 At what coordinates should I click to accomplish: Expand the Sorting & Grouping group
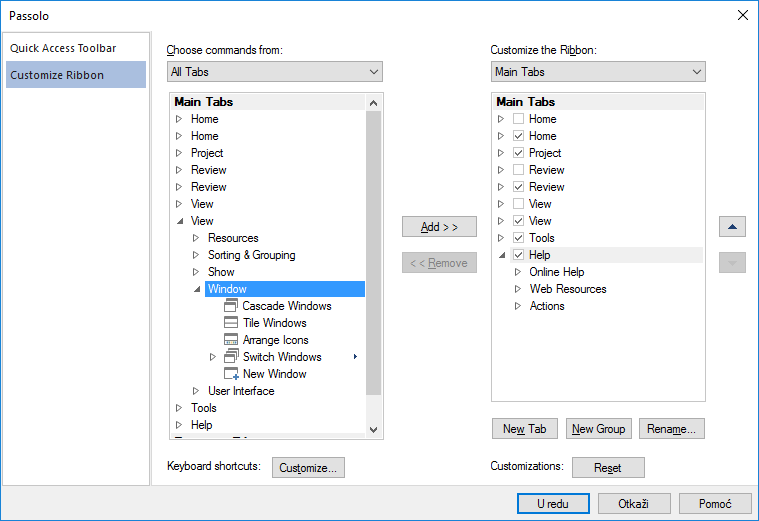[196, 255]
